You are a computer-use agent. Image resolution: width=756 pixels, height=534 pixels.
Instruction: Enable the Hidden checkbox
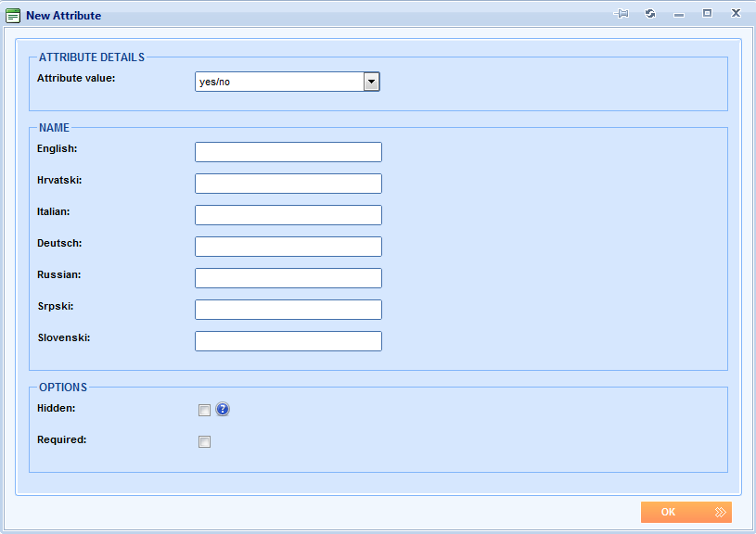pos(204,411)
